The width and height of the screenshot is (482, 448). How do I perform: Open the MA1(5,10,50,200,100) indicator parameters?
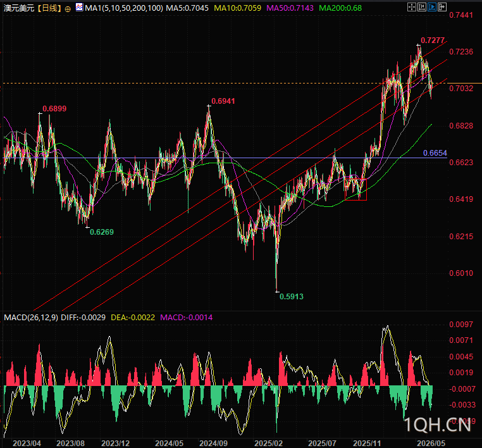pyautogui.click(x=123, y=8)
